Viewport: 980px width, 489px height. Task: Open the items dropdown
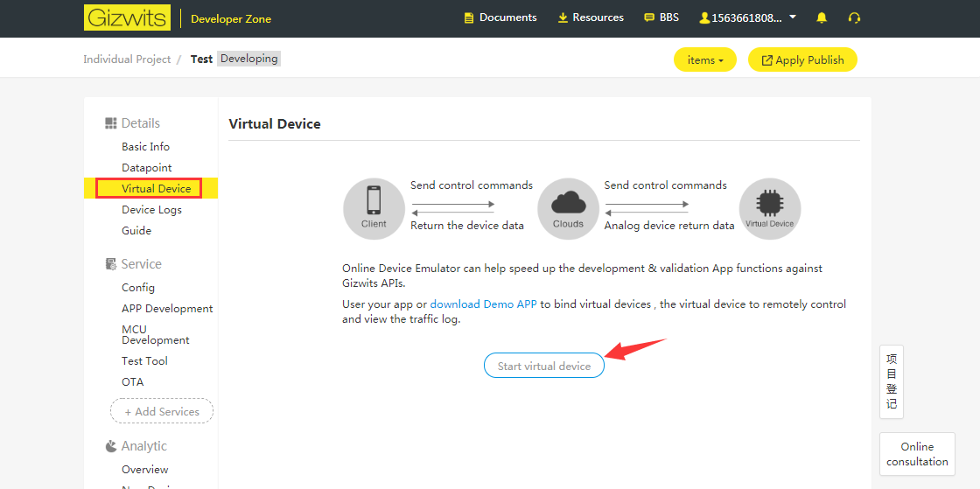tap(705, 60)
